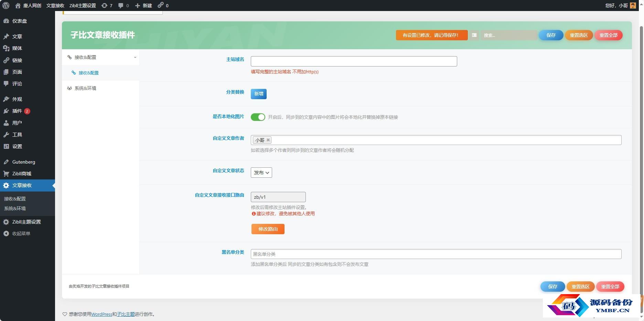Open comments bubble in admin bar
The height and width of the screenshot is (321, 644).
[124, 6]
